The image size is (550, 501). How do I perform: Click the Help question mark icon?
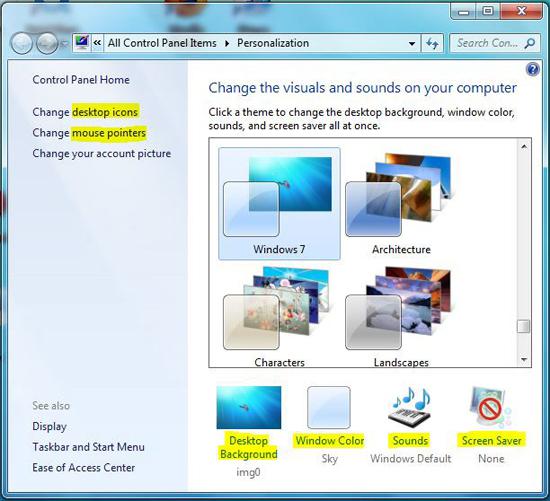(532, 69)
